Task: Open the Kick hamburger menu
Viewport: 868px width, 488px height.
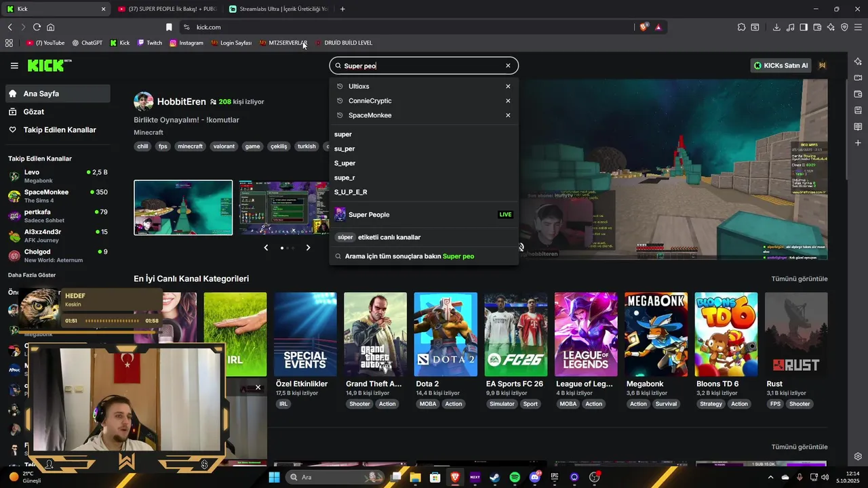Action: pos(14,66)
